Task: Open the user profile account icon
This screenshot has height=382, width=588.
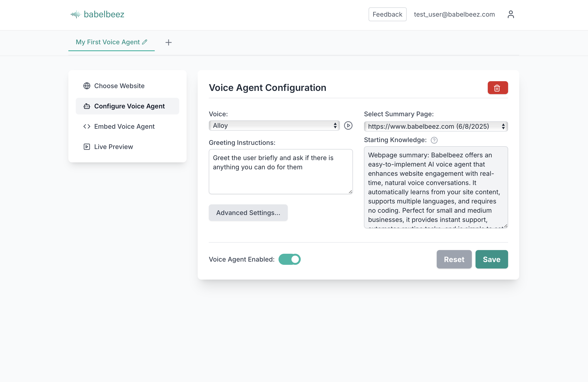Action: 511,14
